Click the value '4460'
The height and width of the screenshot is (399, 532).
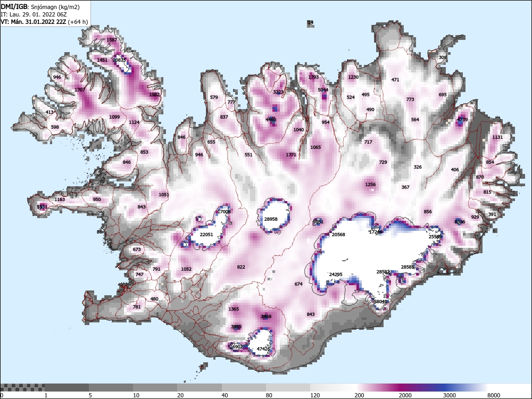271,120
